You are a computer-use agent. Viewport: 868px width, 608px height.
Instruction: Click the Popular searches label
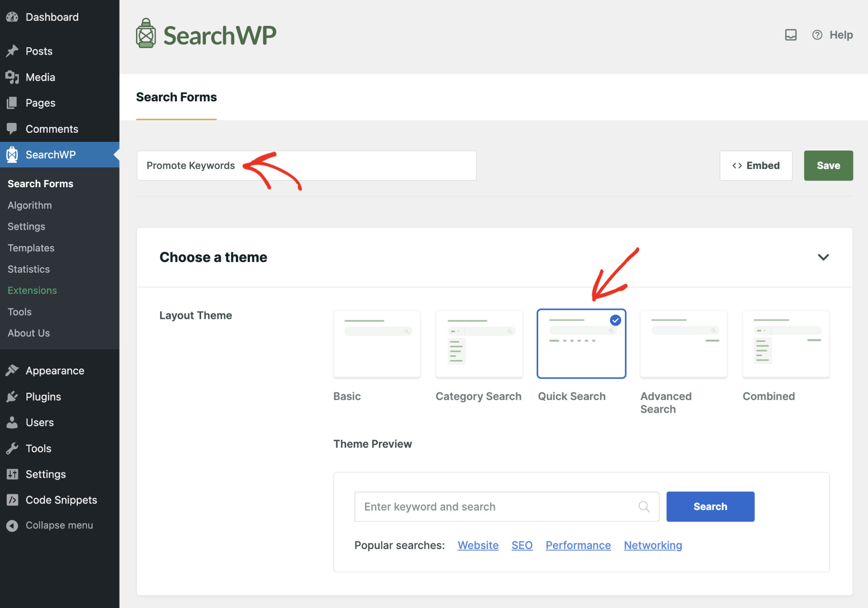399,545
